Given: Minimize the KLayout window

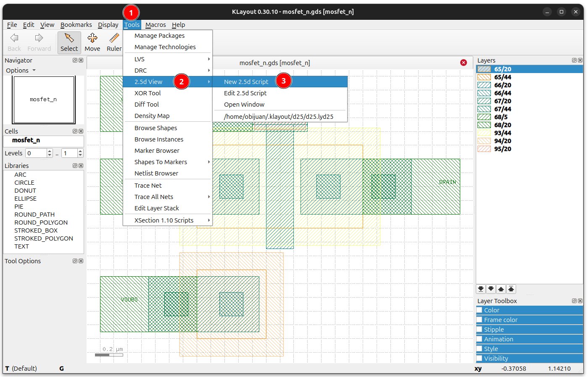Looking at the screenshot, I should [x=547, y=12].
